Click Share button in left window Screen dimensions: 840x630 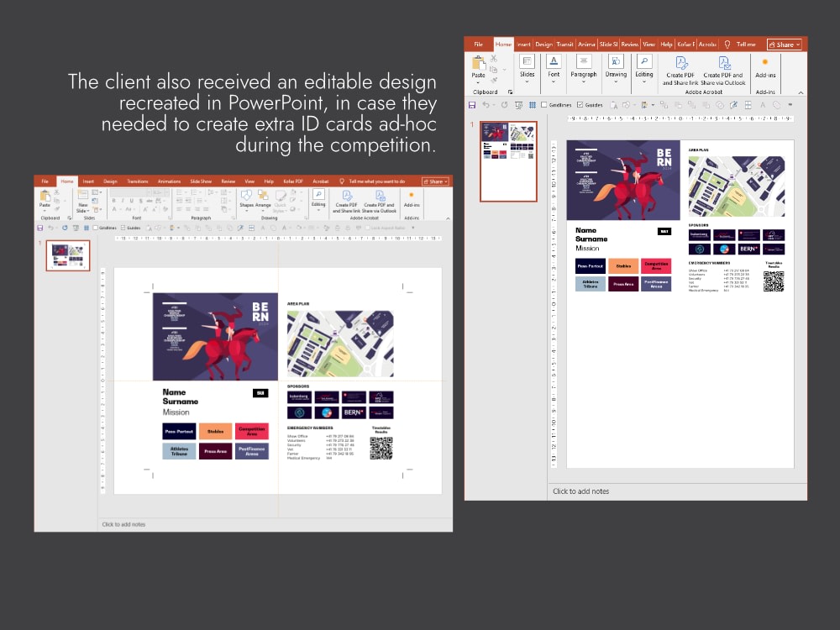pos(435,181)
